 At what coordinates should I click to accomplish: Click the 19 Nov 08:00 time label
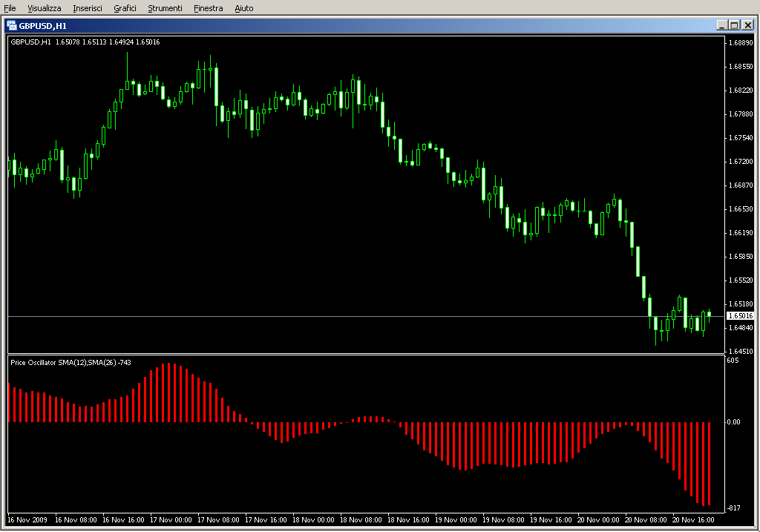[503, 520]
